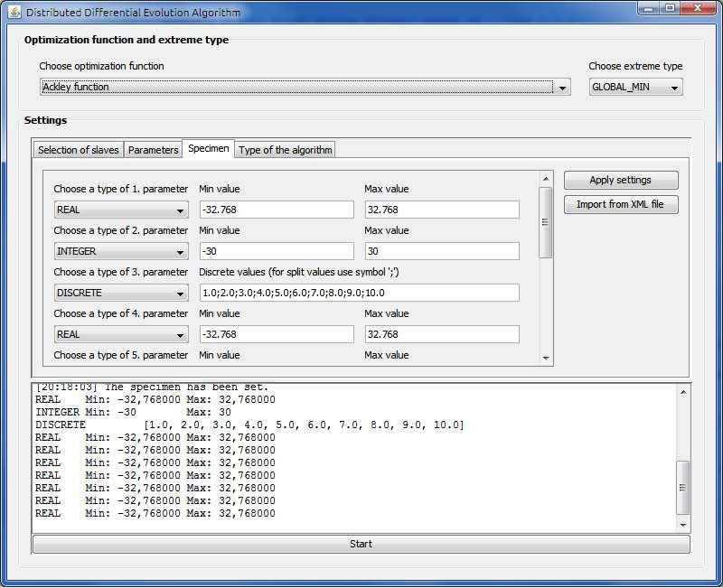
Task: Click the log output scrollbar up arrow
Action: coord(683,392)
